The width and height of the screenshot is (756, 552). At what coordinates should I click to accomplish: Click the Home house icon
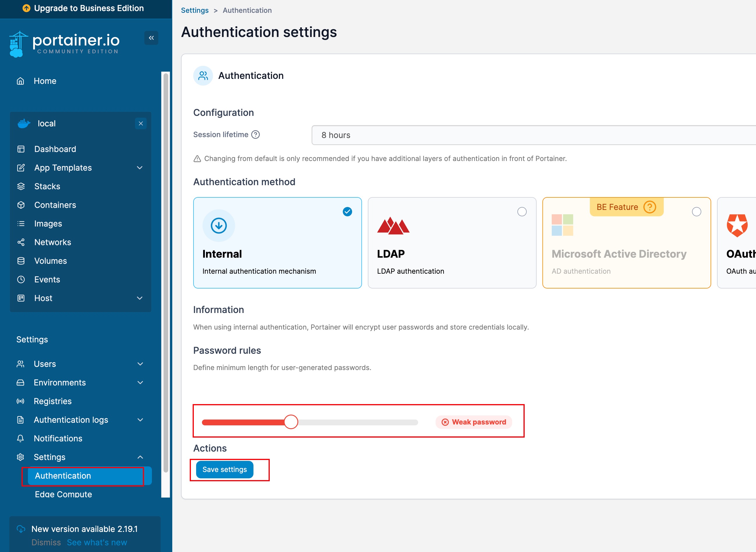point(20,81)
